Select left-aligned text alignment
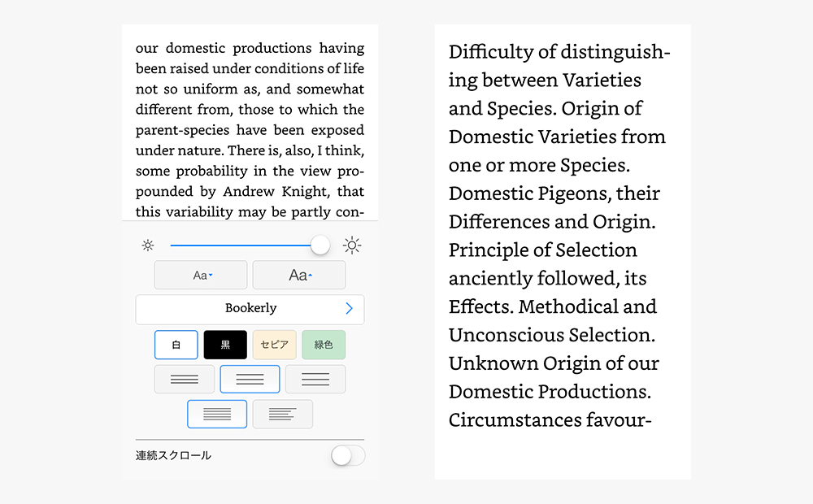This screenshot has width=813, height=504. tap(283, 414)
